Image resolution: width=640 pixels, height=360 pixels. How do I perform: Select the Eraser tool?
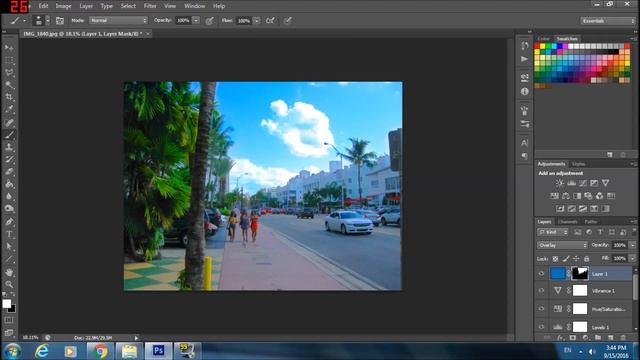[9, 172]
